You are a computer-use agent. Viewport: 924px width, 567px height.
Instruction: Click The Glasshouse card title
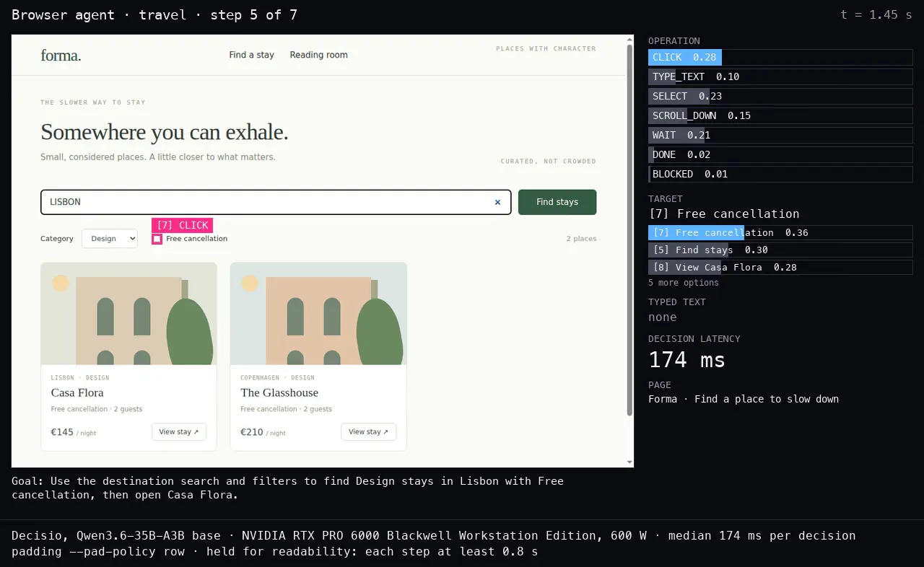[279, 392]
